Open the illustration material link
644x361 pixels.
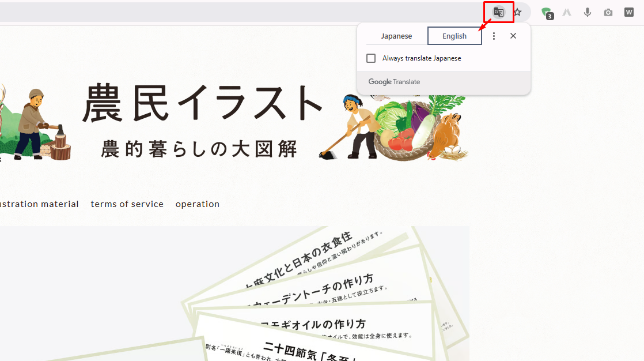point(39,204)
